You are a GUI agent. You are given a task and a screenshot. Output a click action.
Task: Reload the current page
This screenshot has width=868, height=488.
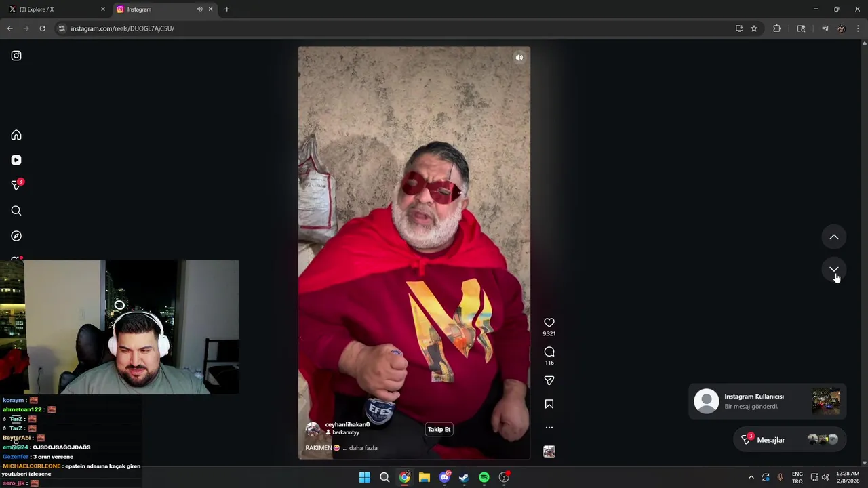tap(42, 28)
